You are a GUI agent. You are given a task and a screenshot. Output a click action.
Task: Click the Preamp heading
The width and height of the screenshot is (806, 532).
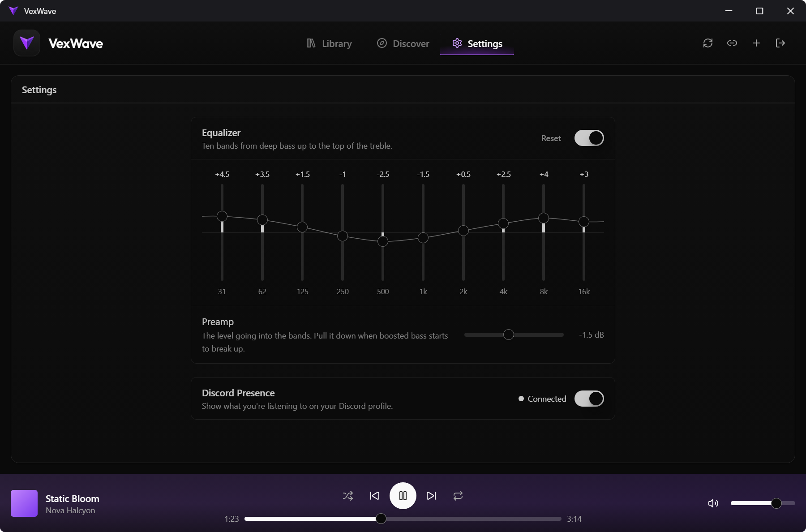[x=218, y=322]
